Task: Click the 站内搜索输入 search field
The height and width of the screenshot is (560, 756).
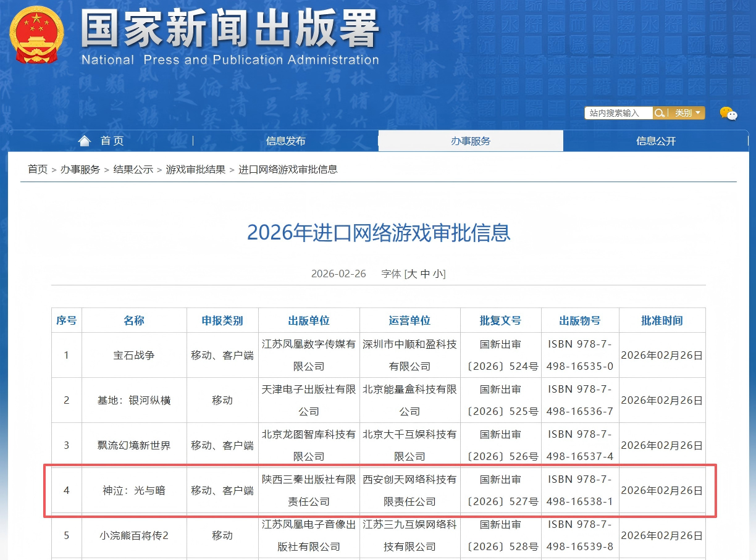Action: click(618, 113)
